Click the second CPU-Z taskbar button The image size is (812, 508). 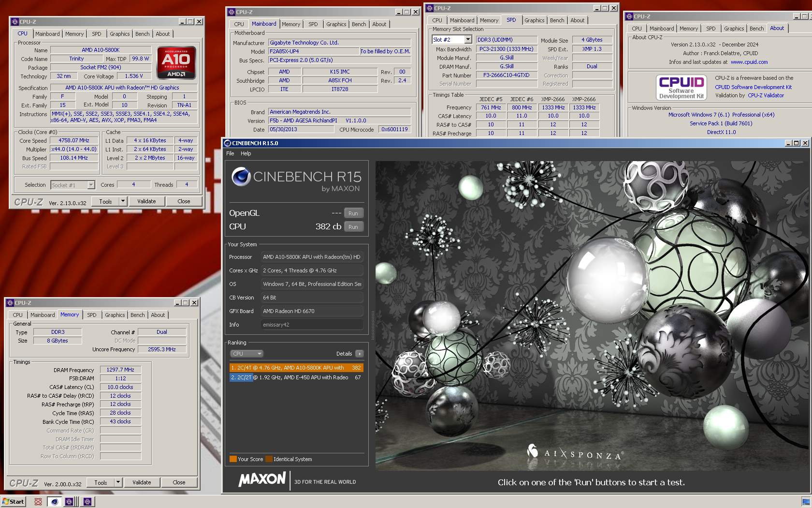(x=87, y=502)
